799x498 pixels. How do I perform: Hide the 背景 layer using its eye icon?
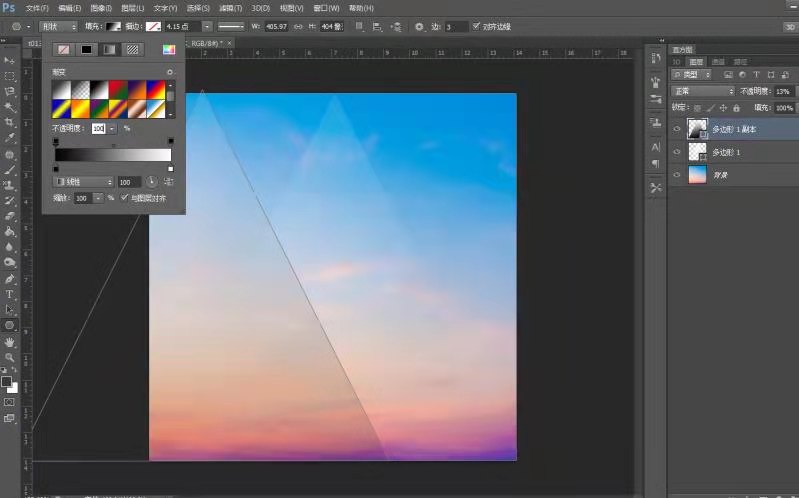(x=678, y=174)
